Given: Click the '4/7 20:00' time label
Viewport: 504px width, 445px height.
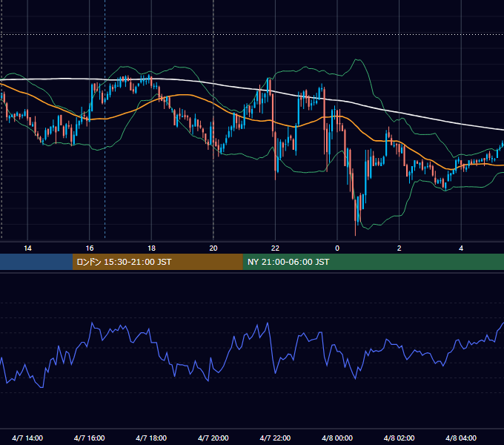Looking at the screenshot, I should pyautogui.click(x=213, y=438).
